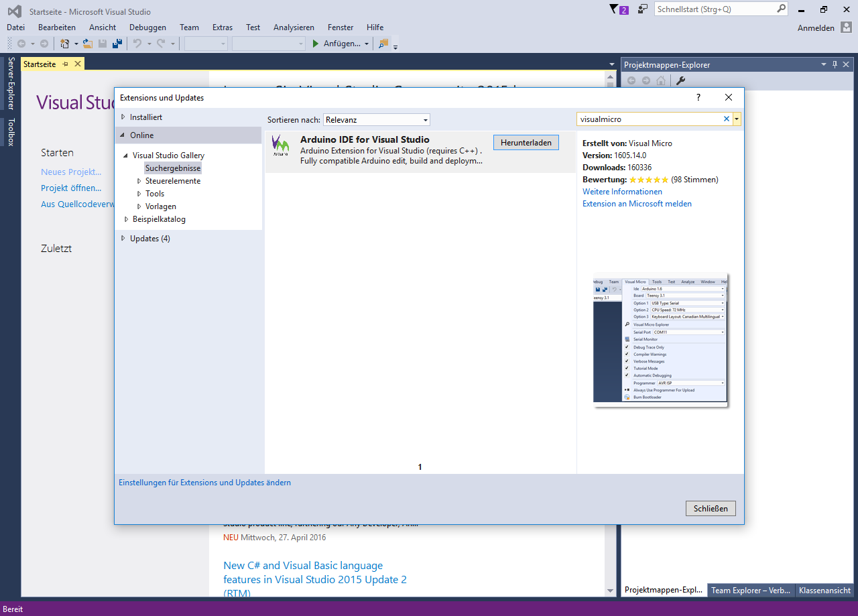Viewport: 858px width, 616px height.
Task: Expand the Steuerelemente tree node
Action: (139, 181)
